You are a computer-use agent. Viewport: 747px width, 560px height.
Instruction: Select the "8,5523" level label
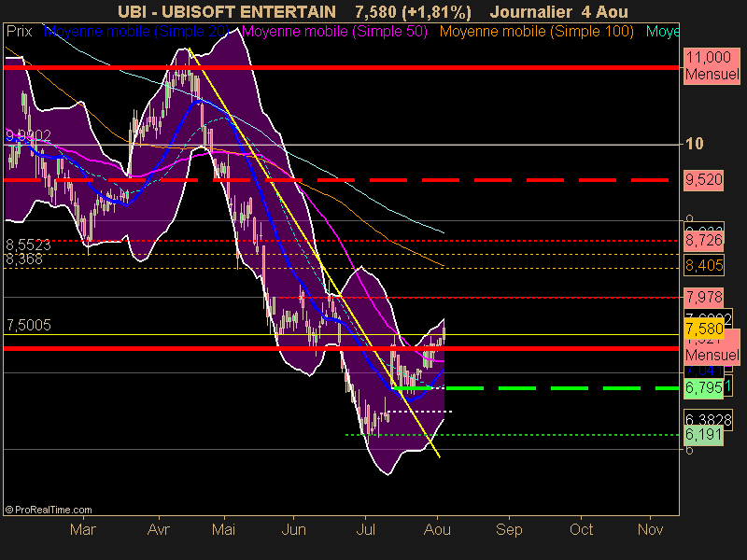28,245
